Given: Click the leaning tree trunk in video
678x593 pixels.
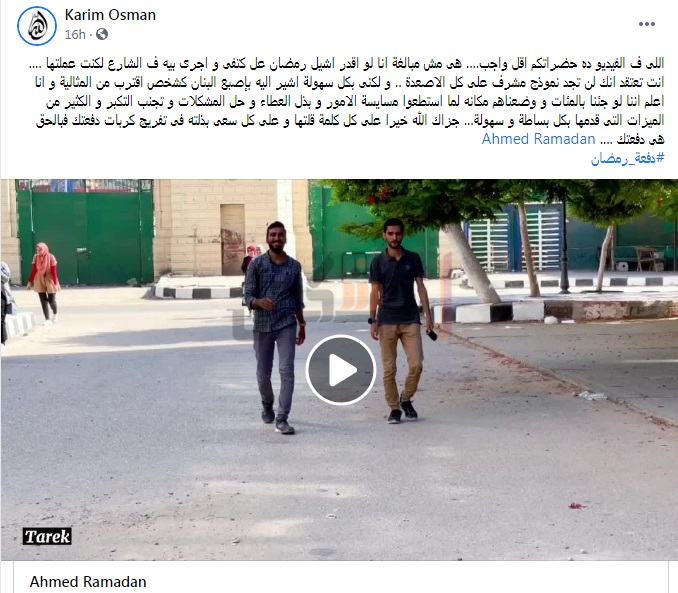Looking at the screenshot, I should [471, 263].
